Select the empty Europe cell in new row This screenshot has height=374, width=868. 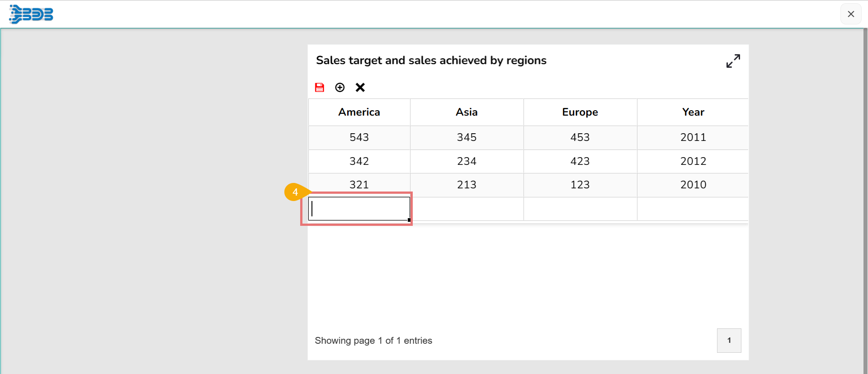point(580,209)
